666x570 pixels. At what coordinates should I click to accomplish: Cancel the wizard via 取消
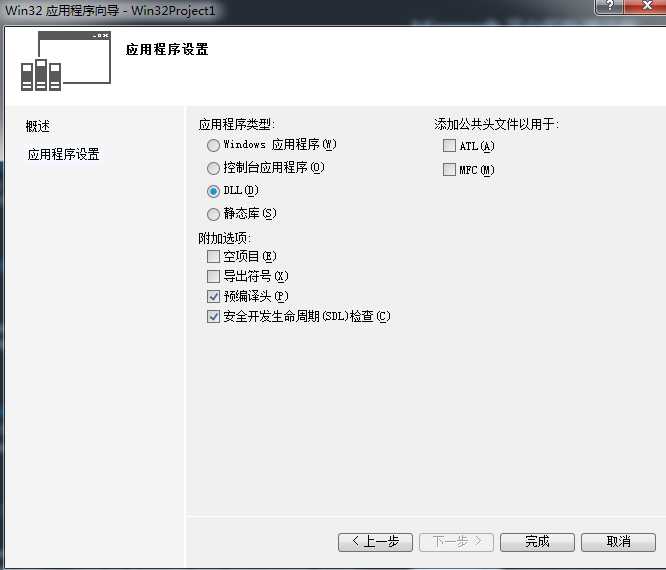[x=618, y=542]
